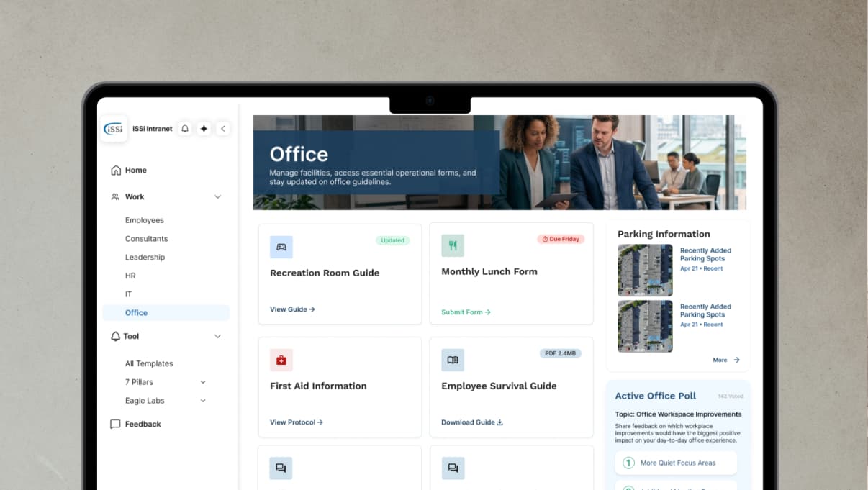Open the notifications bell icon
Screen dimensions: 868x490
coord(185,129)
